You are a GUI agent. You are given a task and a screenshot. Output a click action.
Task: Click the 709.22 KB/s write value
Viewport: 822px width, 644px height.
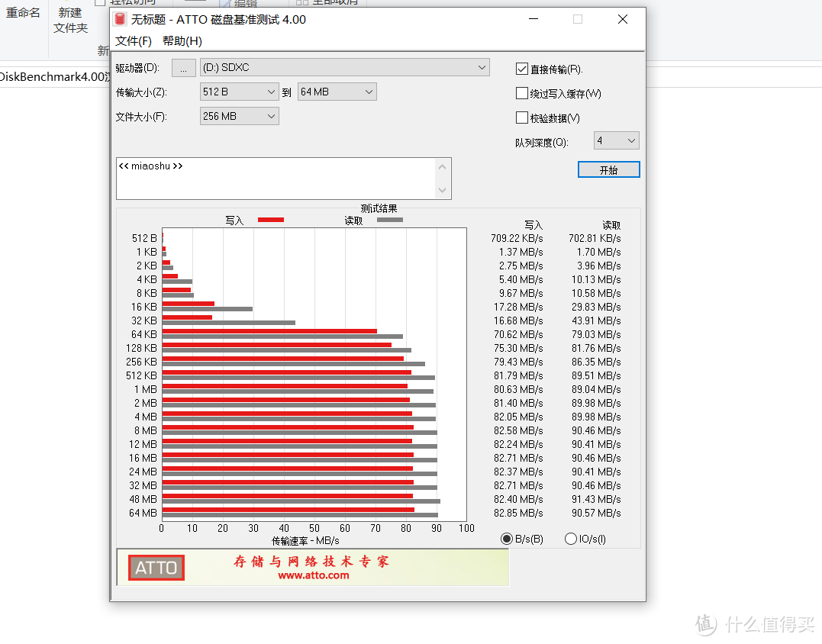[517, 238]
